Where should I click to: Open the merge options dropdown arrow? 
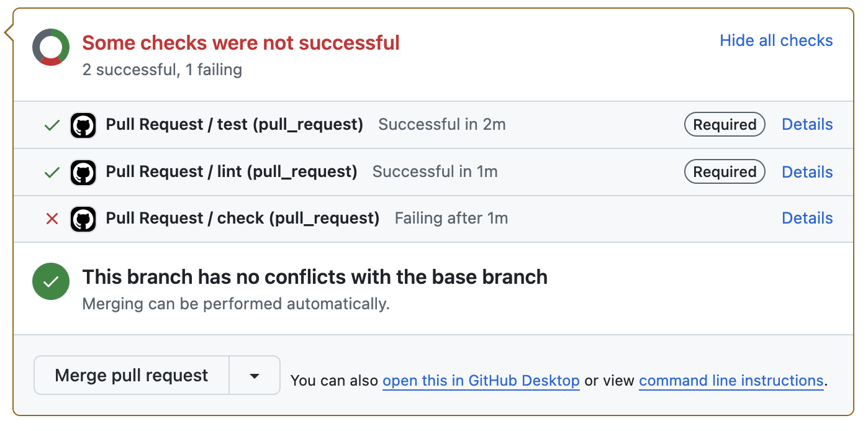[255, 375]
